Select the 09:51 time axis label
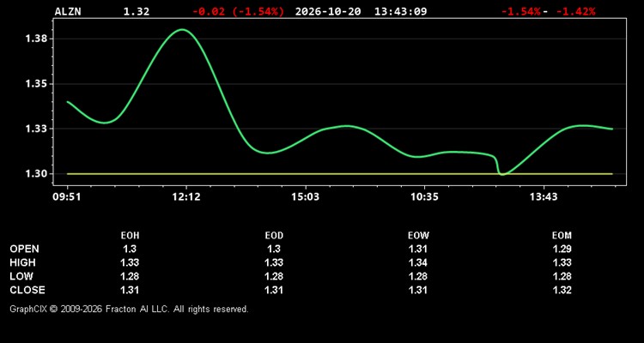Image resolution: width=644 pixels, height=343 pixels. tap(67, 197)
